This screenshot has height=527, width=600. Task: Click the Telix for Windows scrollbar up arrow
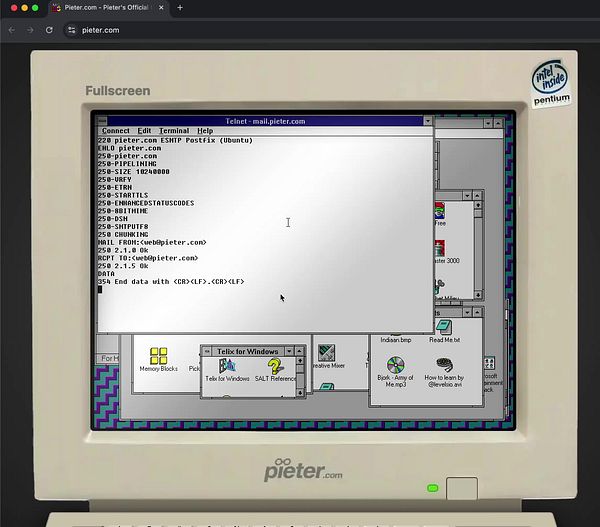(300, 361)
